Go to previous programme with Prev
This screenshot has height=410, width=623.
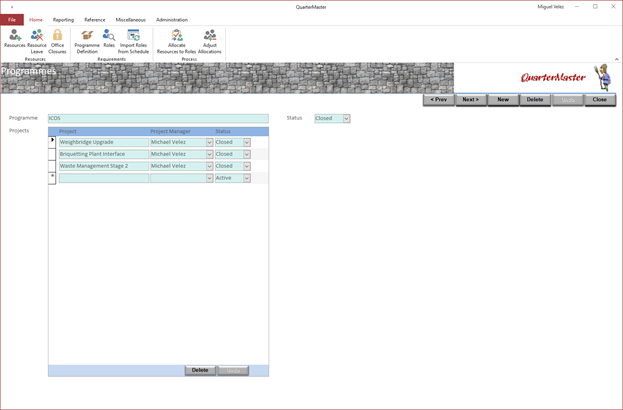click(439, 100)
